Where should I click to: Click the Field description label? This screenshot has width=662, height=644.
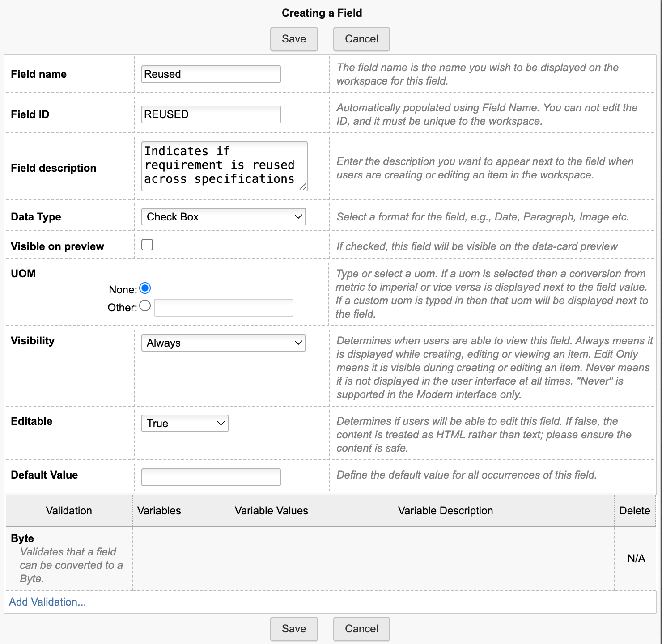click(x=54, y=168)
